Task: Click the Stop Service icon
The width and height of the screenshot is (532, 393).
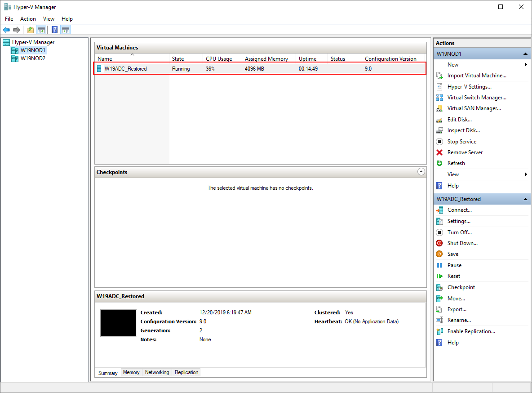Action: [439, 141]
